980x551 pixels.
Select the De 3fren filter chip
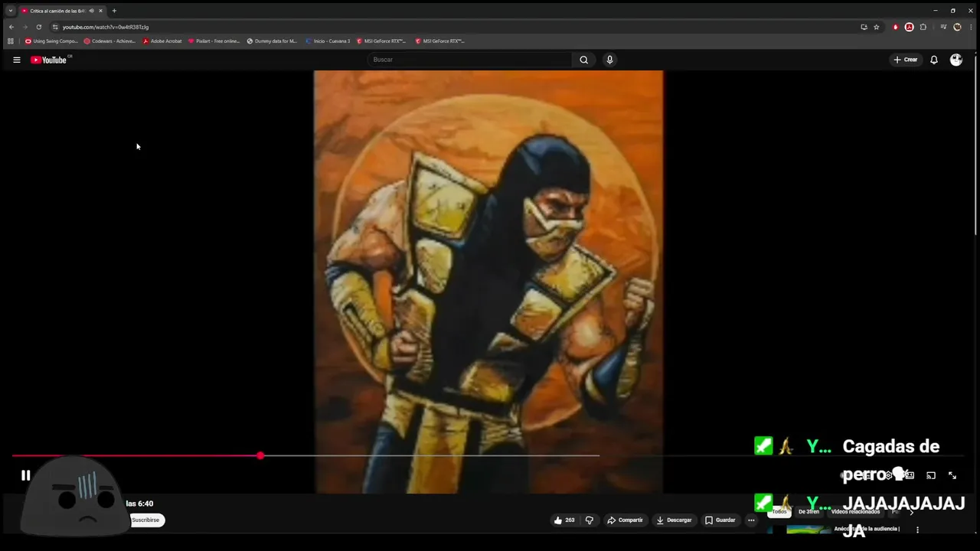coord(808,512)
